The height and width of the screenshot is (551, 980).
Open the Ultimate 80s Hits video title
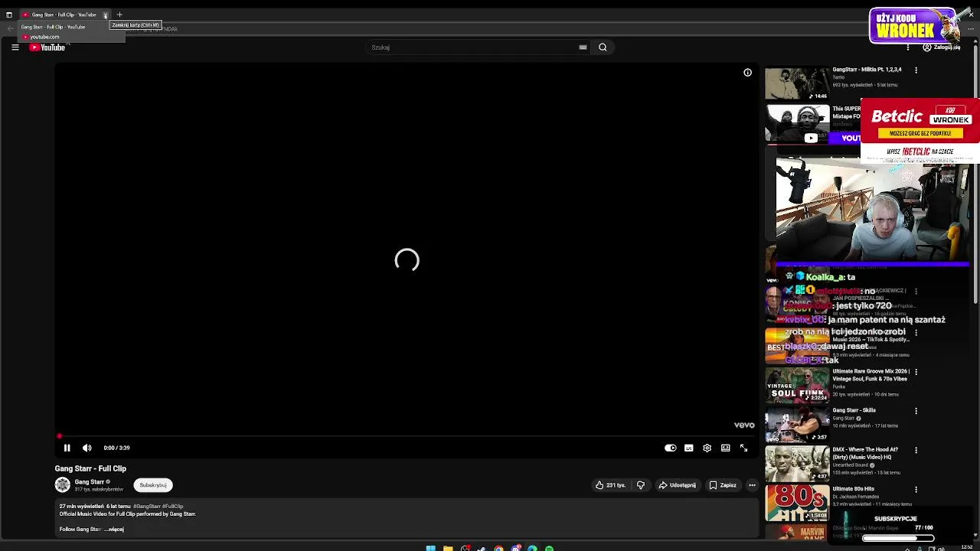tap(854, 488)
